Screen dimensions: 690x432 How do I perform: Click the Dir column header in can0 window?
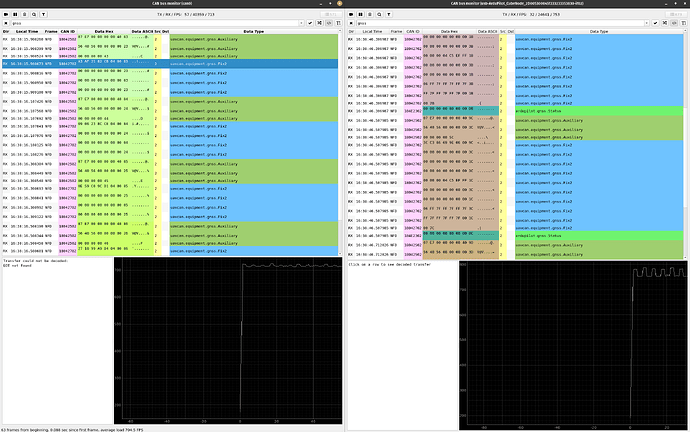point(6,32)
